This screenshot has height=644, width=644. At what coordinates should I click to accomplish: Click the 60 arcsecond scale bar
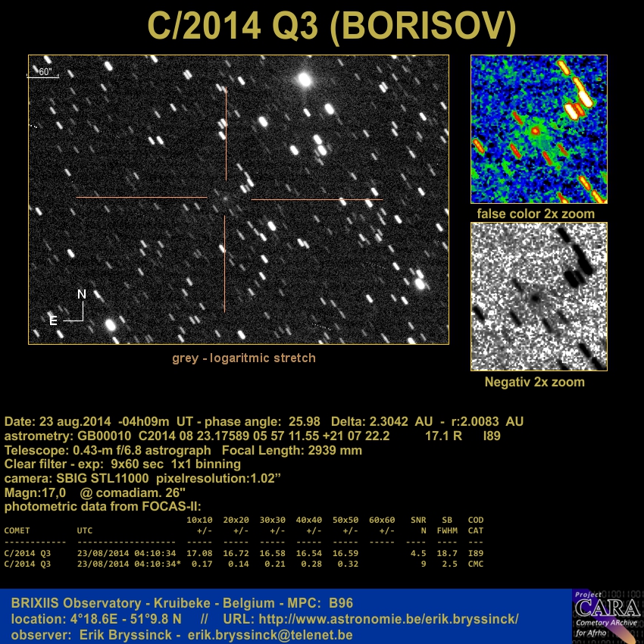(x=44, y=73)
